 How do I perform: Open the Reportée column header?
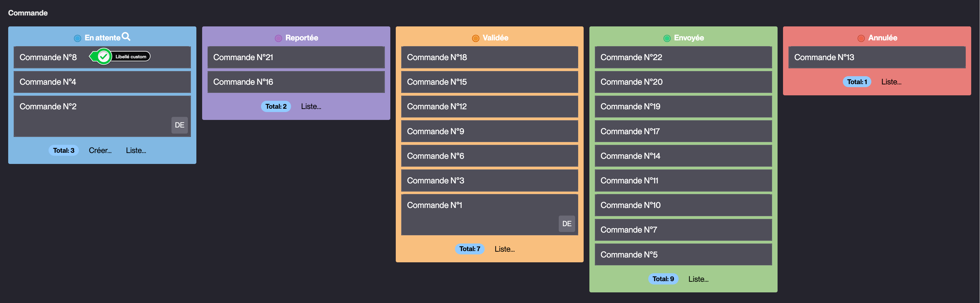point(302,38)
